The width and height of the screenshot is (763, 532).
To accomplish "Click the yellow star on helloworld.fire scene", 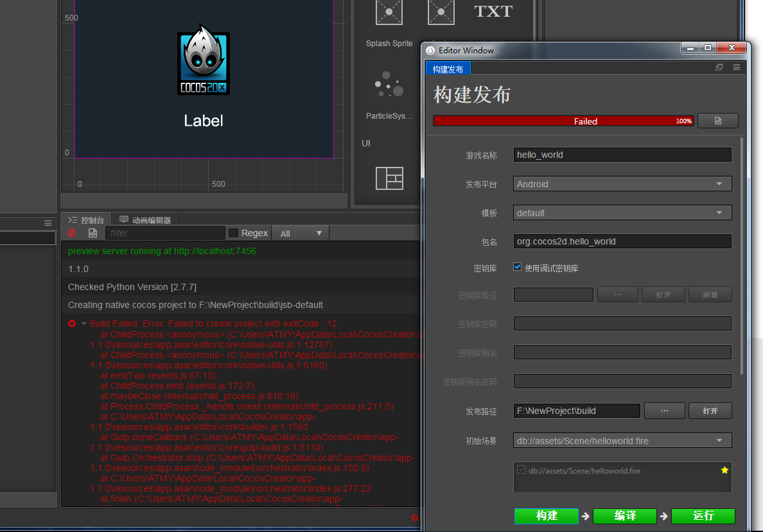I will (724, 470).
